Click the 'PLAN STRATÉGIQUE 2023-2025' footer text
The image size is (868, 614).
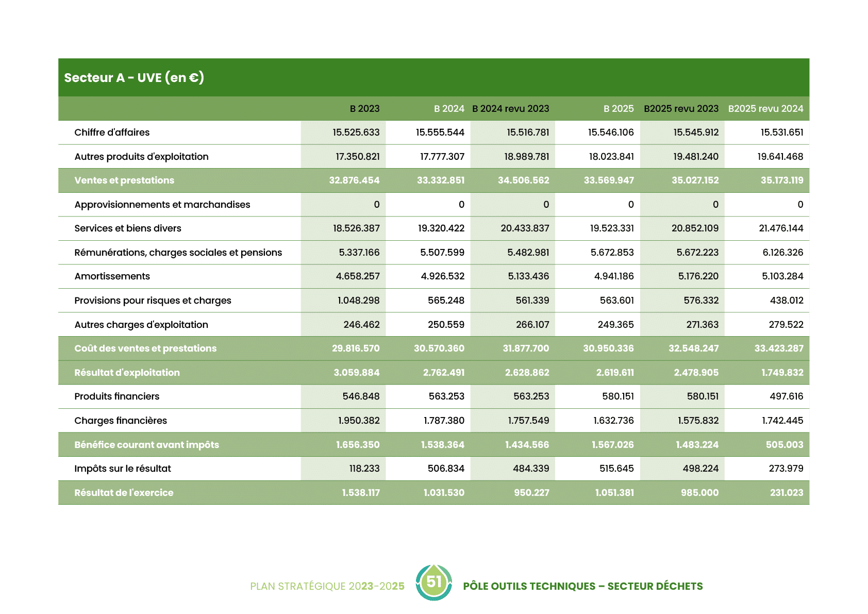(x=327, y=586)
